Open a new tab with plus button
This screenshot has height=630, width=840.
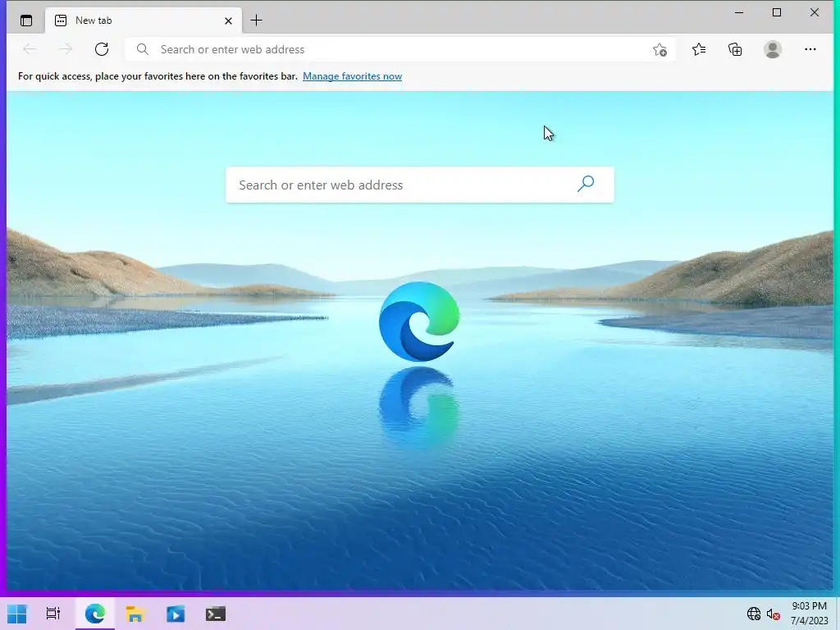point(256,21)
